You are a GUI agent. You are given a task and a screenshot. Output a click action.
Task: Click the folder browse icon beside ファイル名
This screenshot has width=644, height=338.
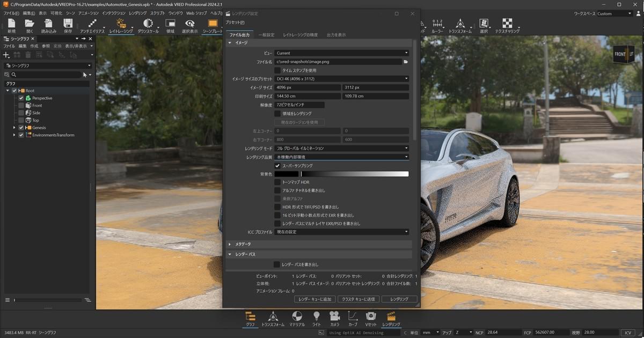[406, 62]
